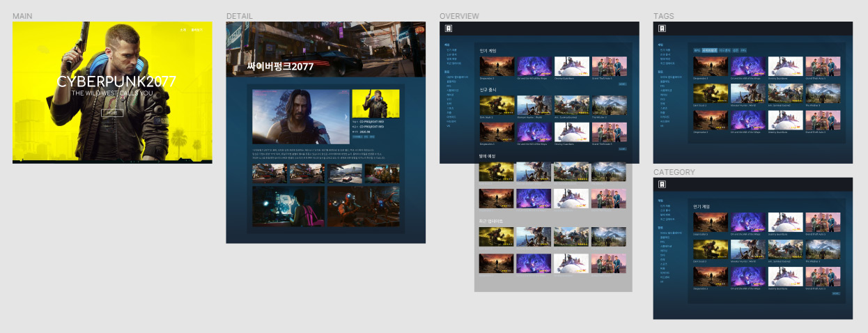Select the OVERVIEW frame label
This screenshot has height=333, width=868.
459,16
